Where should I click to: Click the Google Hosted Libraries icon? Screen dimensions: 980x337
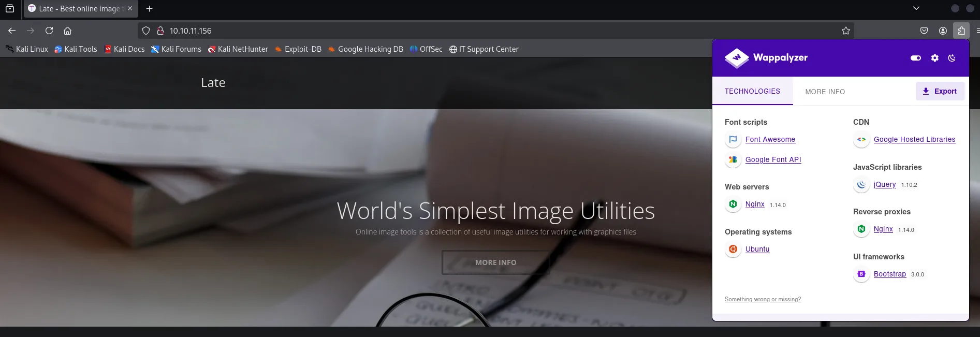click(861, 139)
